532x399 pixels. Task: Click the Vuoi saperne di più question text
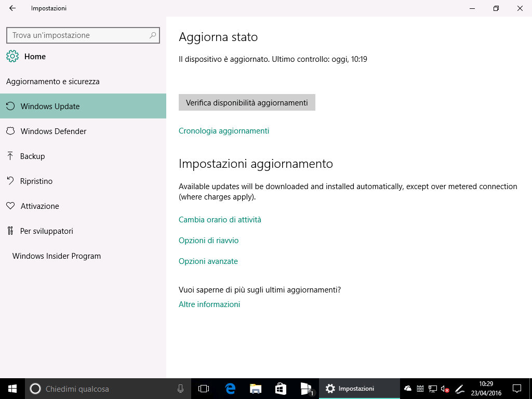260,290
